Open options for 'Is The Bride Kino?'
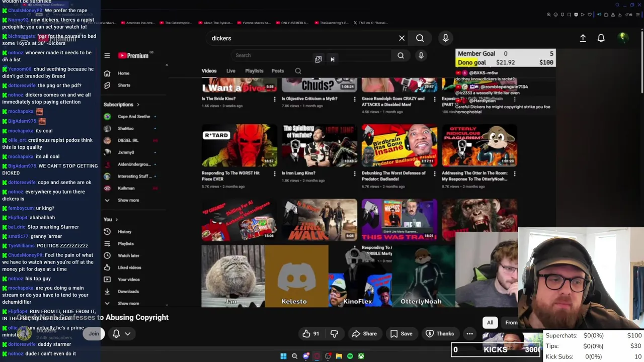644x362 pixels. pos(274,99)
